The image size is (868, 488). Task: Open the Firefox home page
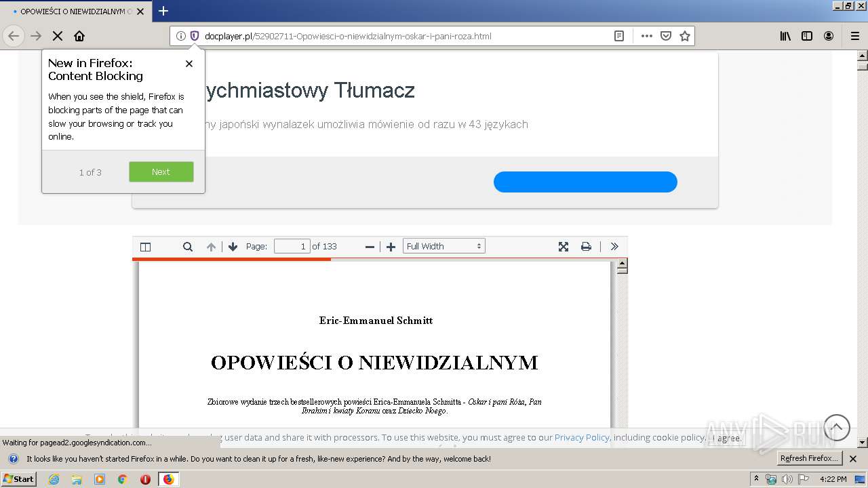[79, 36]
